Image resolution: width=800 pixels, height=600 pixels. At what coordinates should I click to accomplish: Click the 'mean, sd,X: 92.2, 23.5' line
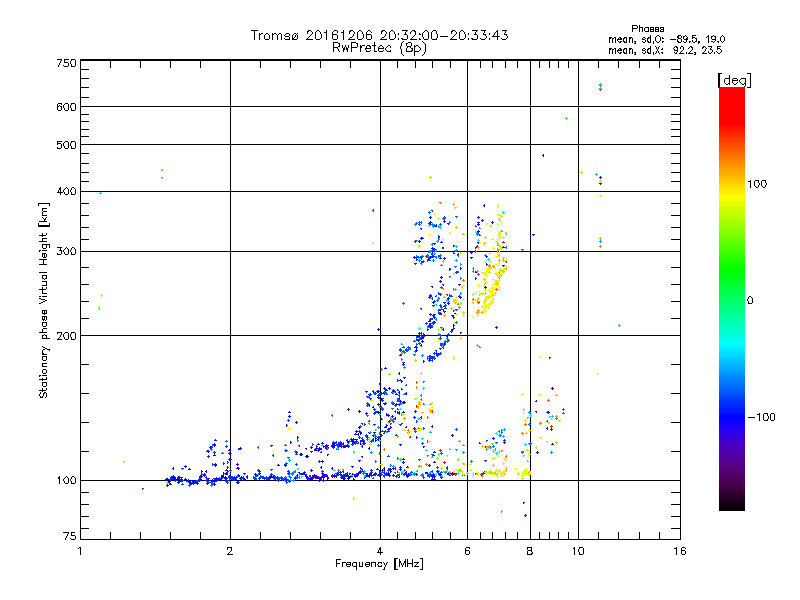pos(665,50)
